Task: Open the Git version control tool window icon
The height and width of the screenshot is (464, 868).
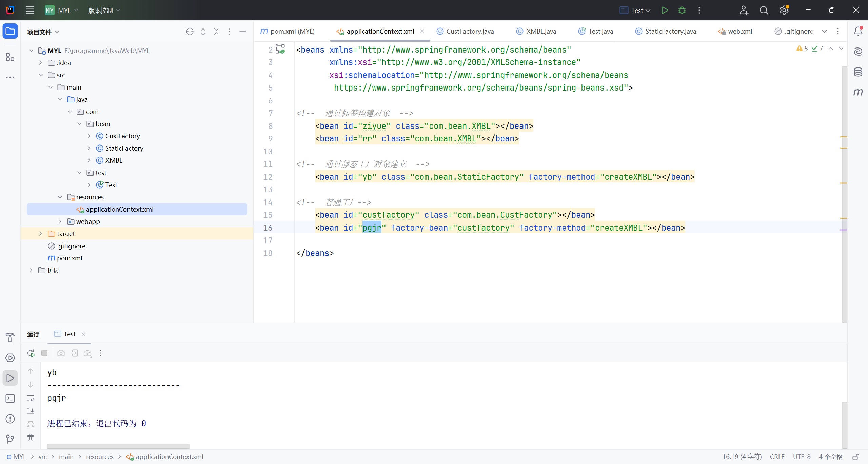Action: coord(10,439)
